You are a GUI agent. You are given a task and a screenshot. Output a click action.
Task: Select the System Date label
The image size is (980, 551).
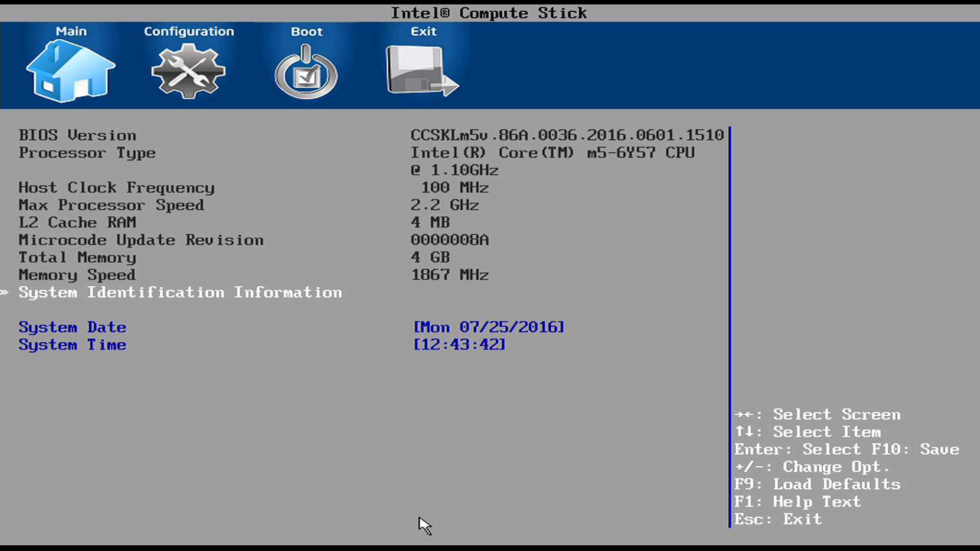[x=72, y=327]
